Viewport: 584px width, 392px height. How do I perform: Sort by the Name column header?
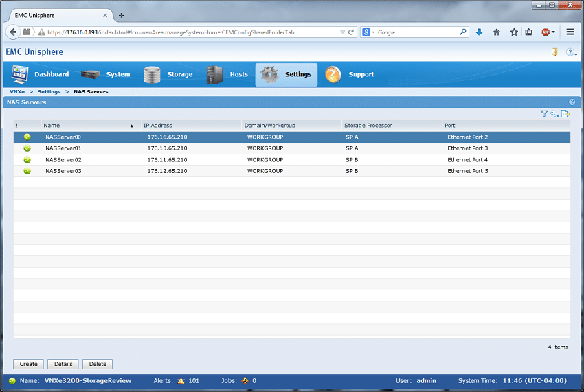pos(91,126)
